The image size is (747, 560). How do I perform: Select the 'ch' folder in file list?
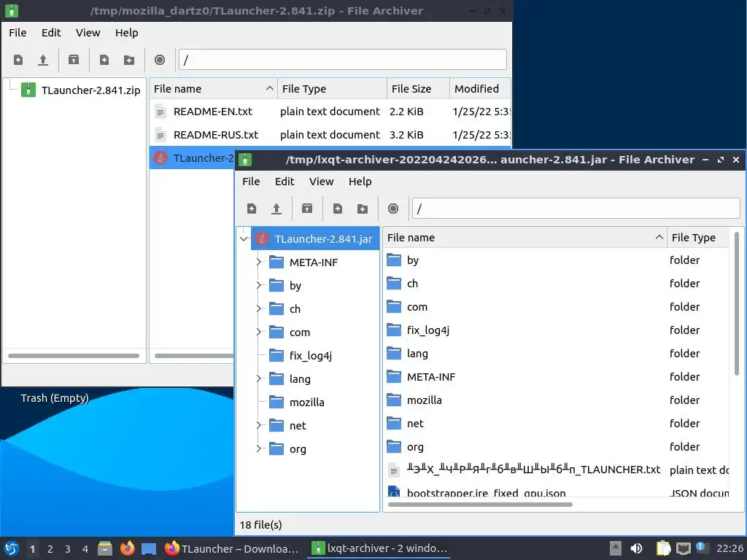pyautogui.click(x=556, y=284)
